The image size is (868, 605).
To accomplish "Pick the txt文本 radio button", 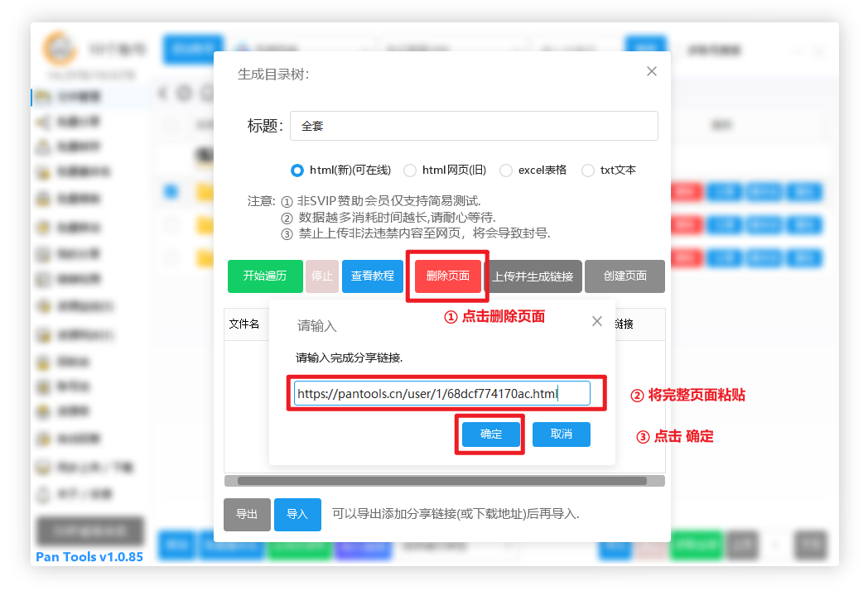I will point(588,170).
